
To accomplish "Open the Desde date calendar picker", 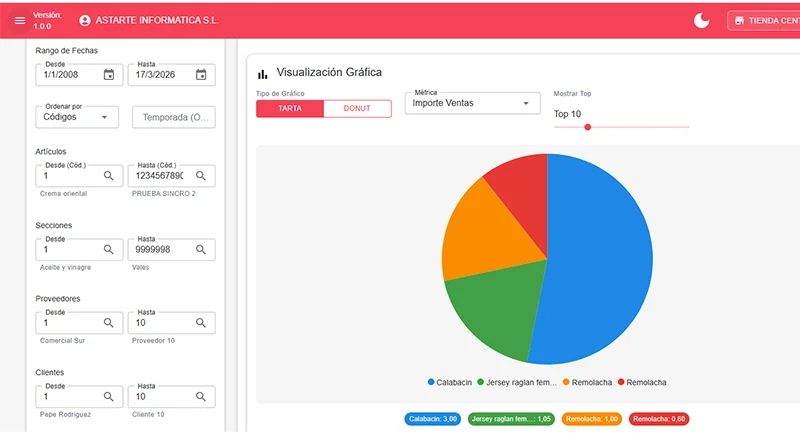I will [109, 74].
